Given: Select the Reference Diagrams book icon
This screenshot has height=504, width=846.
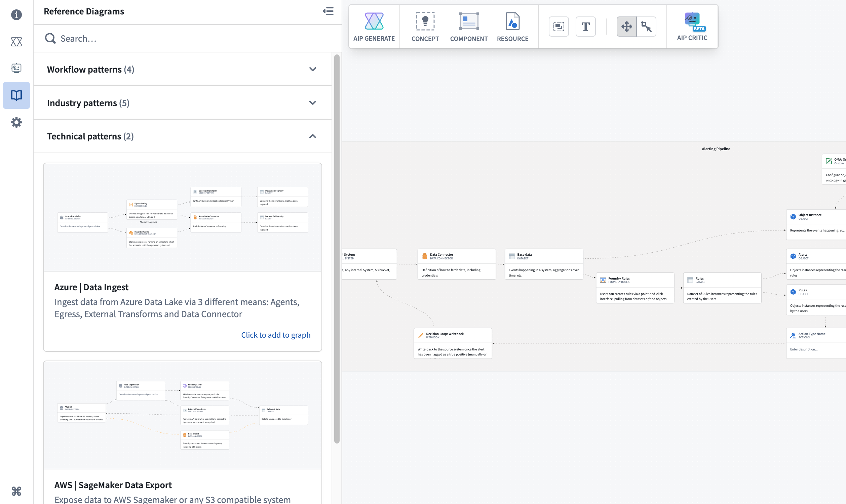Looking at the screenshot, I should pos(16,95).
